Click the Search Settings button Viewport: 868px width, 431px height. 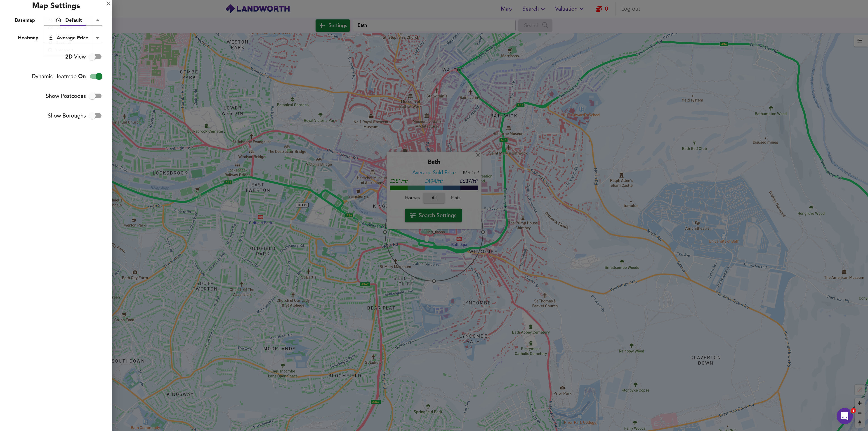click(433, 215)
